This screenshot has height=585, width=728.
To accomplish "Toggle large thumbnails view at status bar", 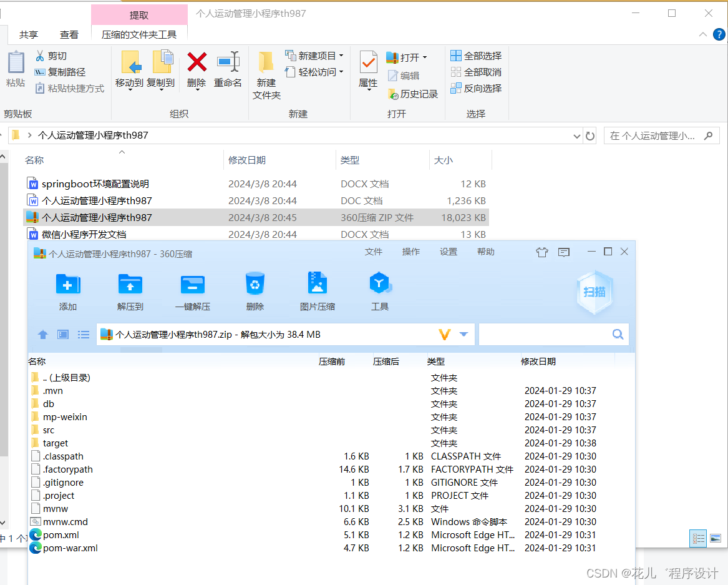I will coord(715,538).
